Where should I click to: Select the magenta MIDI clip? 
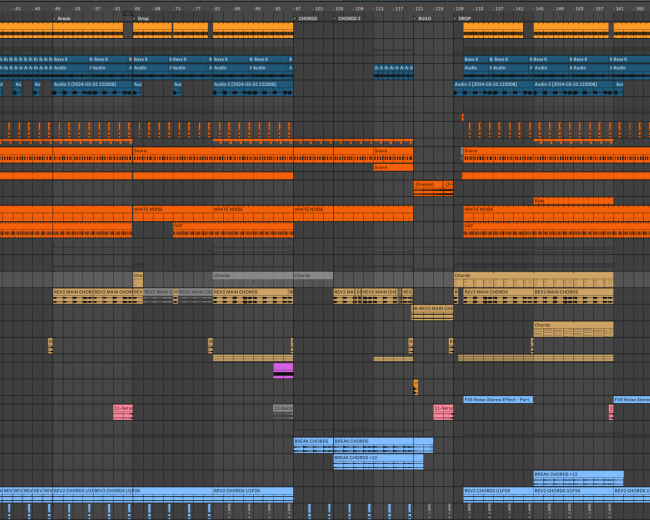[x=283, y=369]
